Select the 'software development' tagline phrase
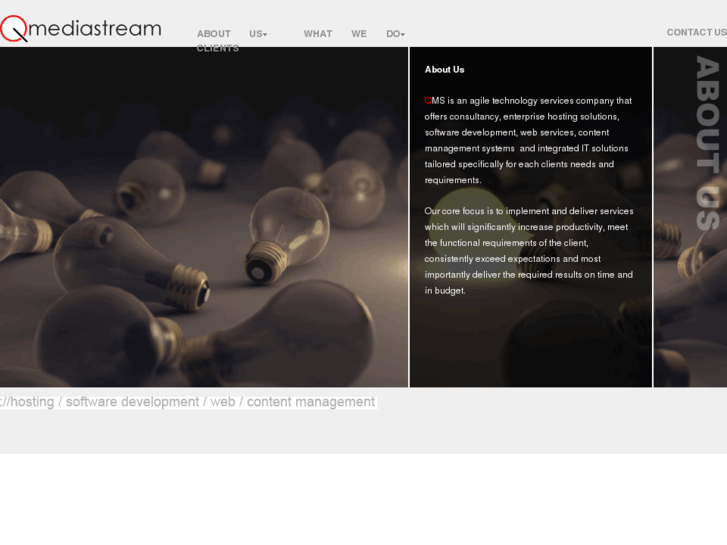The image size is (727, 545). pos(132,402)
